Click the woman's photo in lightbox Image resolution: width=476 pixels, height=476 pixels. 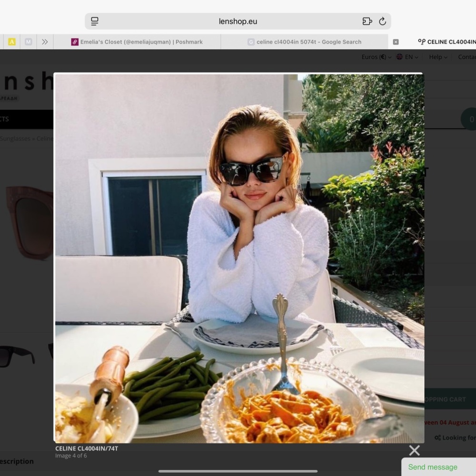click(239, 258)
